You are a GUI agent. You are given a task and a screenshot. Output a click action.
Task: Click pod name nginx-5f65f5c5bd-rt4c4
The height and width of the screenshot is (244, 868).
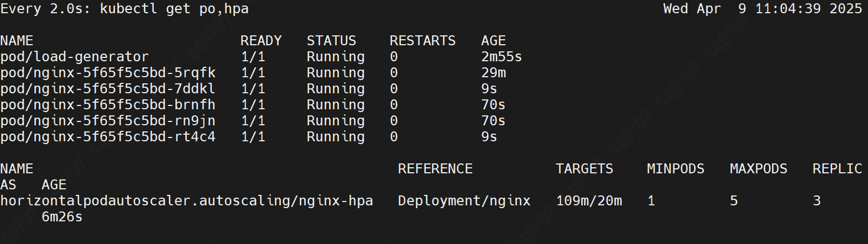[x=108, y=137]
